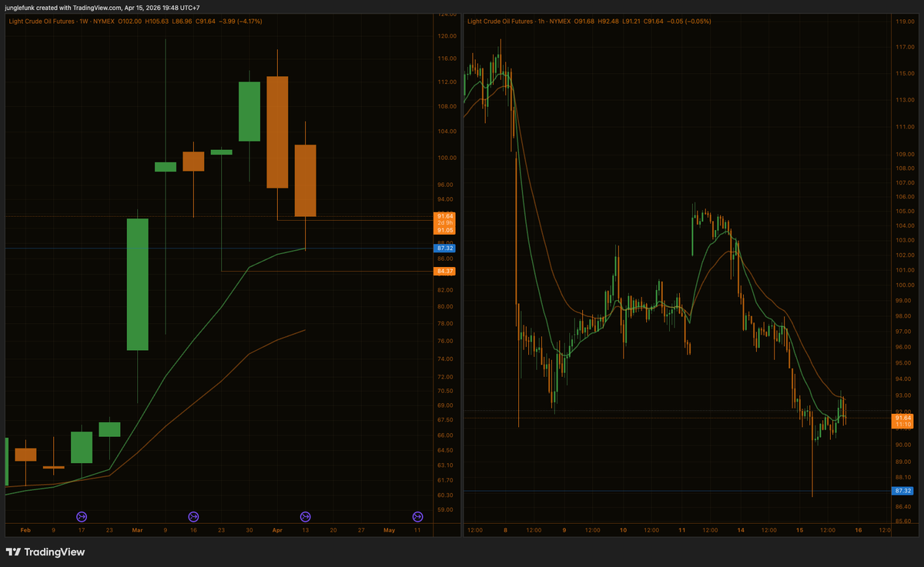Click the '119.00' tick on hourly price axis
The image size is (924, 567).
pos(904,22)
